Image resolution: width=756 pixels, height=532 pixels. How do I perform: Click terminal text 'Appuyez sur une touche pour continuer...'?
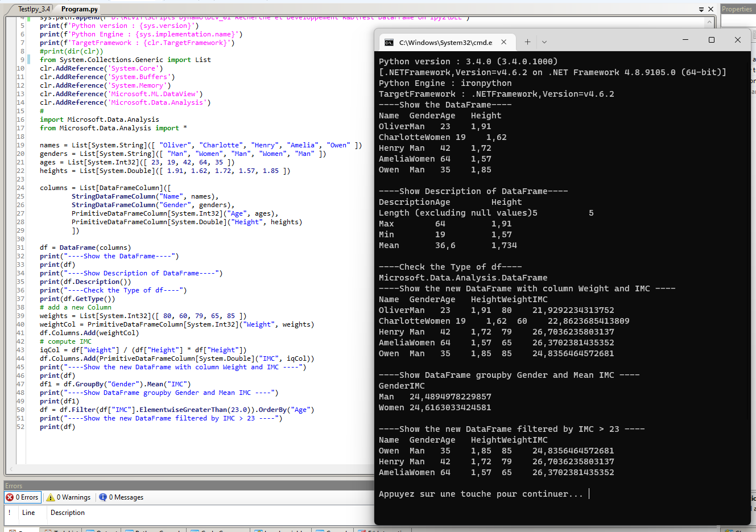(x=481, y=494)
